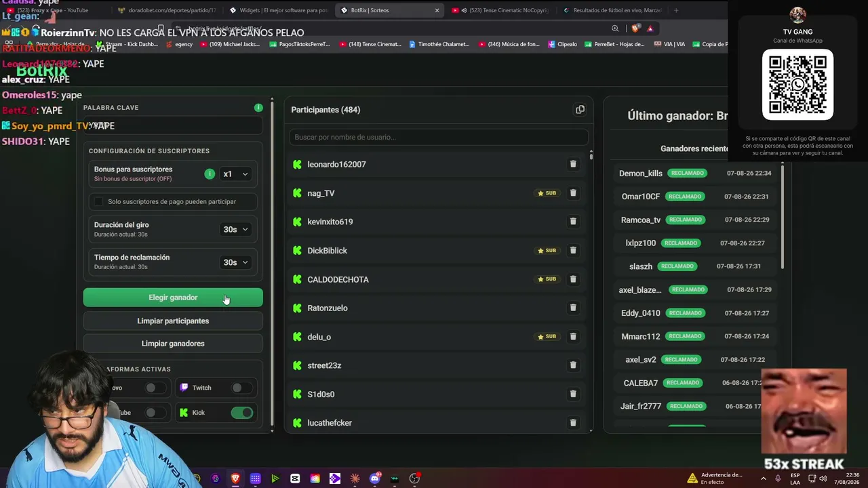Open the VIA | VIA bookmark
868x488 pixels.
coord(669,44)
